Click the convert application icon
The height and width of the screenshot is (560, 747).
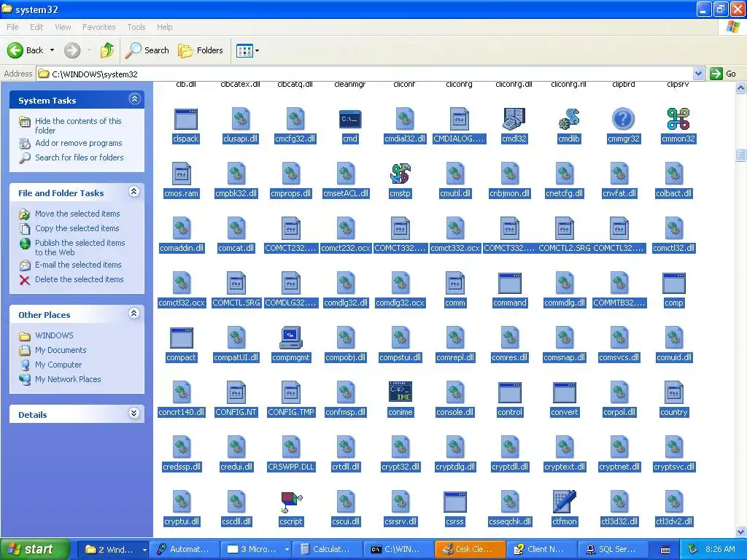pyautogui.click(x=564, y=392)
